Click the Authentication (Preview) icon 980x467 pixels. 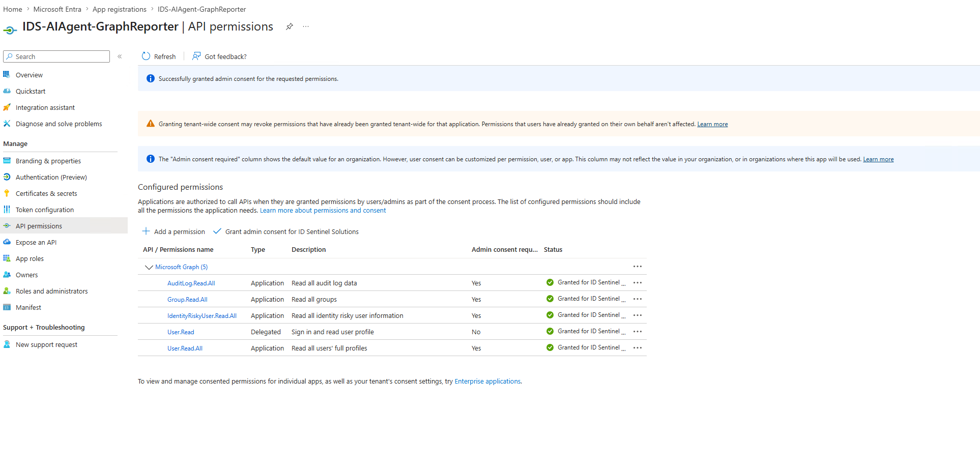7,177
